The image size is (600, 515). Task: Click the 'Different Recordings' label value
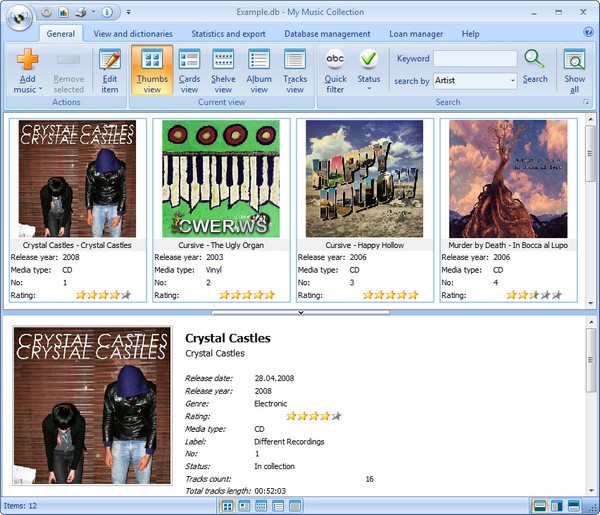coord(289,442)
